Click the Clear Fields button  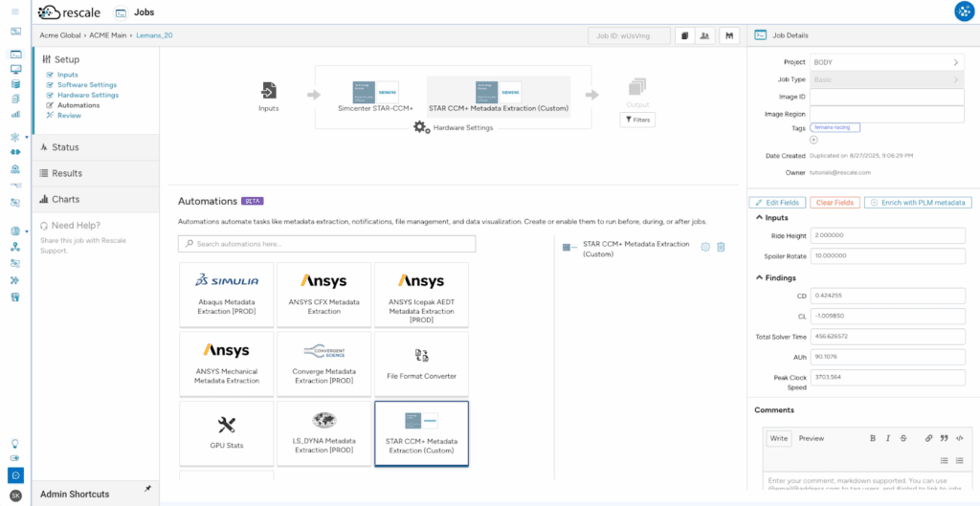pos(834,203)
